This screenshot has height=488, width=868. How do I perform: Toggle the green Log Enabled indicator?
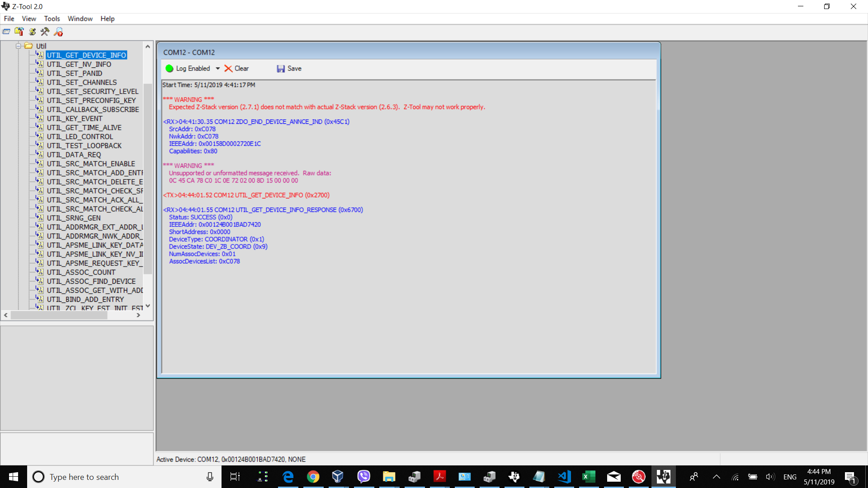(x=170, y=68)
